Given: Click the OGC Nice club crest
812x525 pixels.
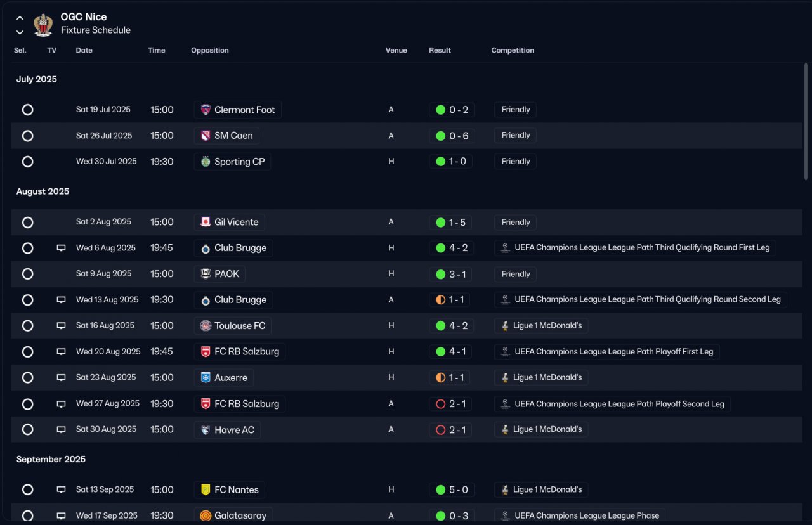Looking at the screenshot, I should pos(43,23).
